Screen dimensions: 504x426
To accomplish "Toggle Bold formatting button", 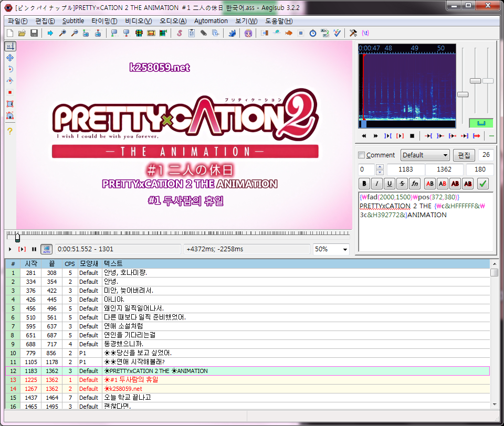I will click(364, 184).
